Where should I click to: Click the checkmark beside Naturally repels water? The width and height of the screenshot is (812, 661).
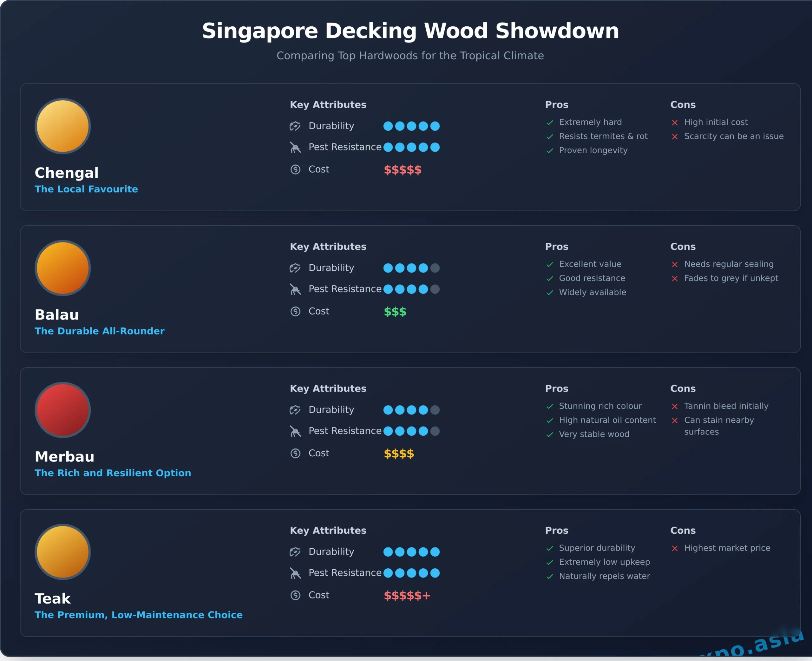pos(550,577)
